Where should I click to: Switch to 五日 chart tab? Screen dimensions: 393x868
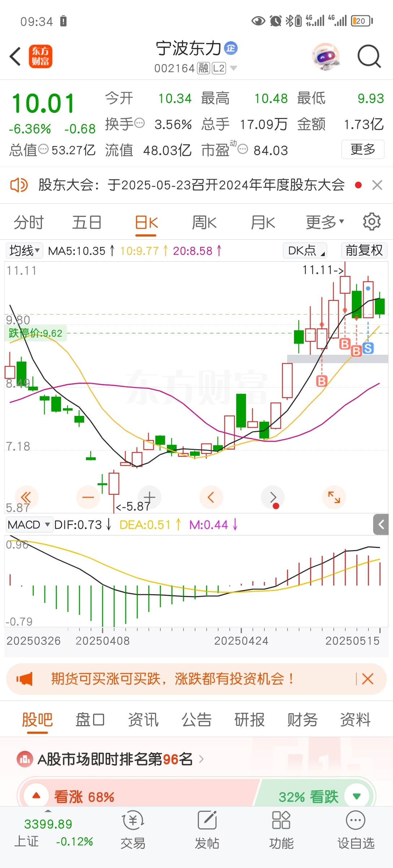coord(87,222)
